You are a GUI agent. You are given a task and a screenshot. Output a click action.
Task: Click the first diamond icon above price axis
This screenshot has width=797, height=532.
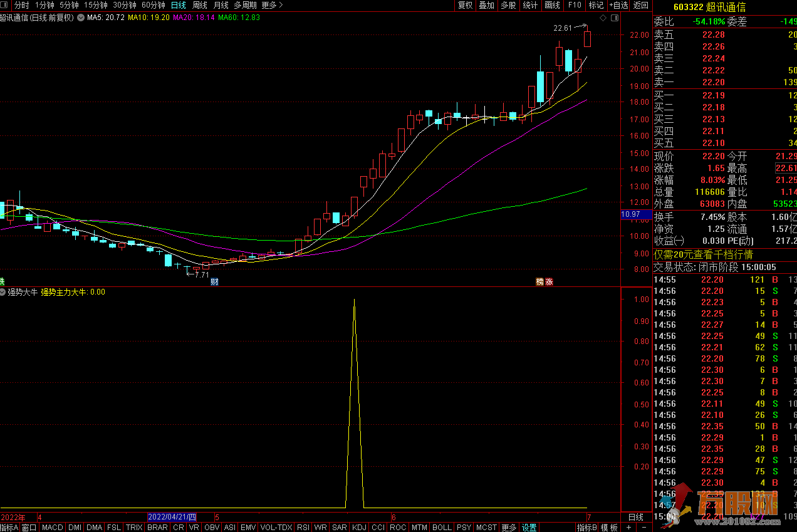(x=603, y=18)
